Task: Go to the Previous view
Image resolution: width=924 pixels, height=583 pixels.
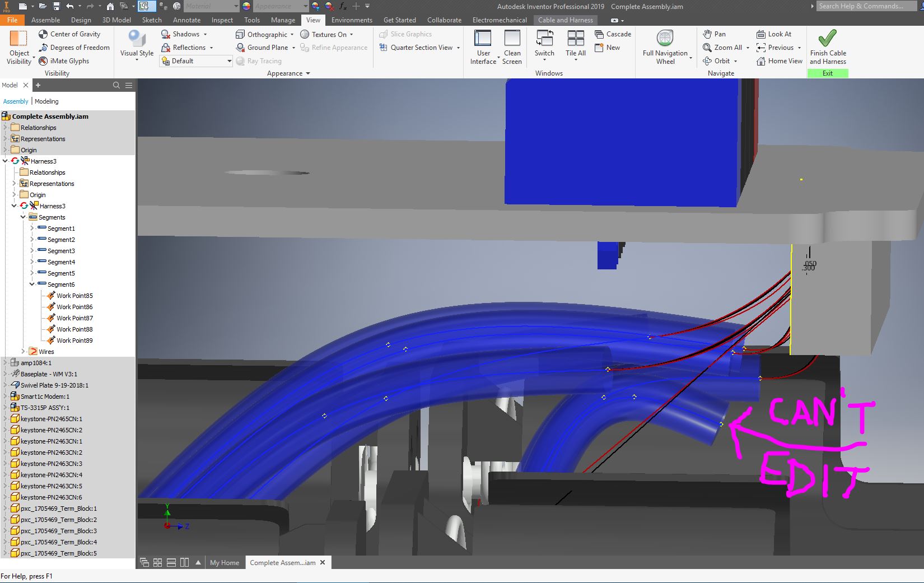Action: coord(775,48)
